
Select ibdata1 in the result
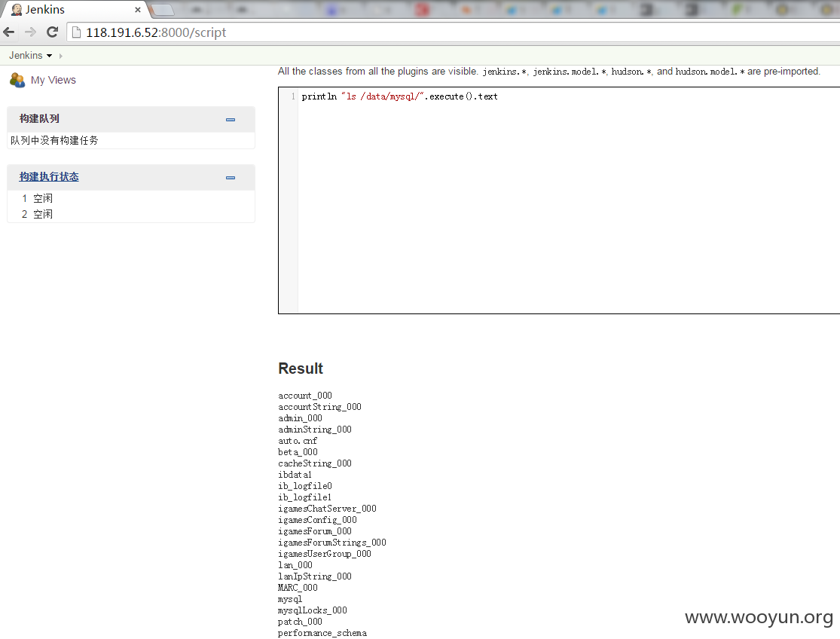[x=295, y=475]
